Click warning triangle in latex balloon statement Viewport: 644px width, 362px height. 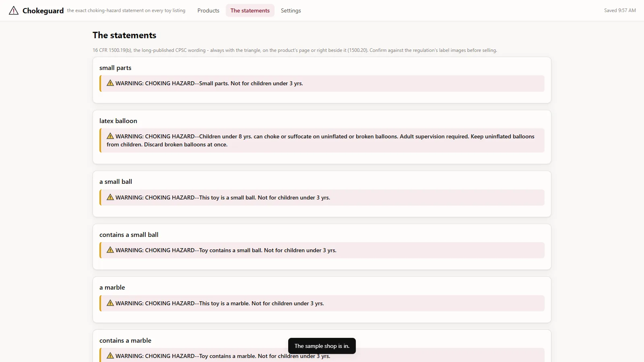pos(110,136)
